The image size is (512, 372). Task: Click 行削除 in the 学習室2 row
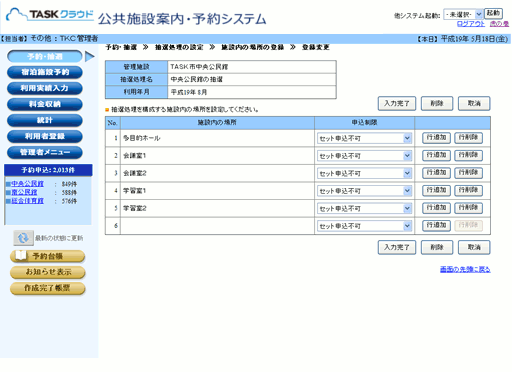(x=468, y=208)
